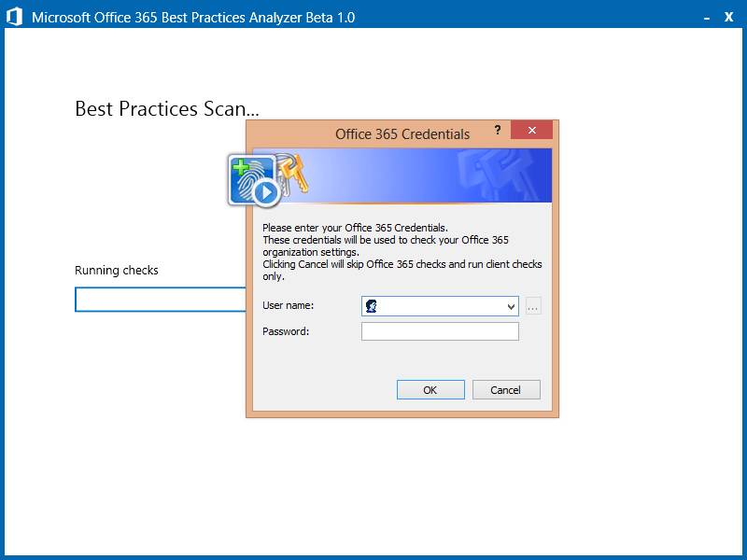
Task: Open the browse ellipsis button beside User name
Action: (x=533, y=306)
